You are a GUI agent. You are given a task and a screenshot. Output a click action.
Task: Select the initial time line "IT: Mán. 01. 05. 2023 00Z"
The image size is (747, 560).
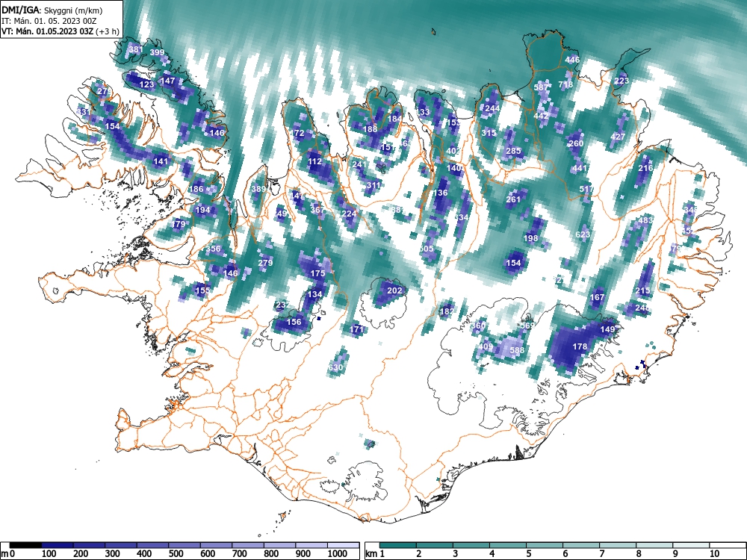click(49, 21)
